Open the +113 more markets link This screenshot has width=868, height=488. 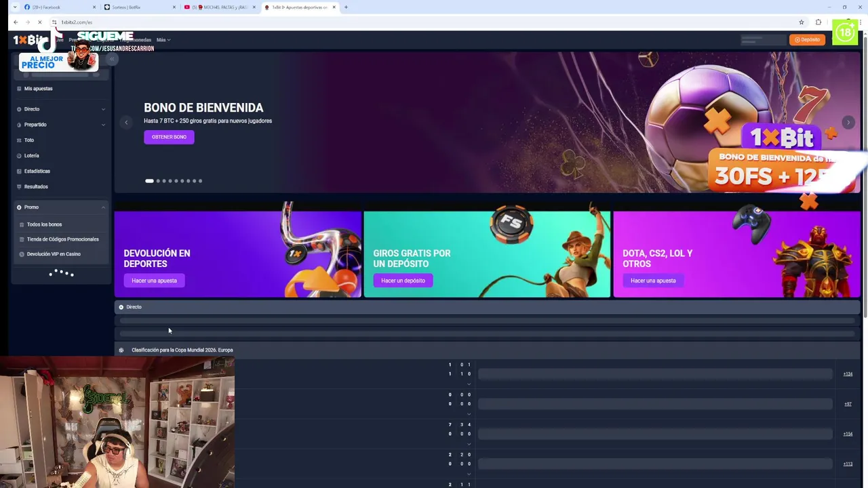click(x=848, y=464)
